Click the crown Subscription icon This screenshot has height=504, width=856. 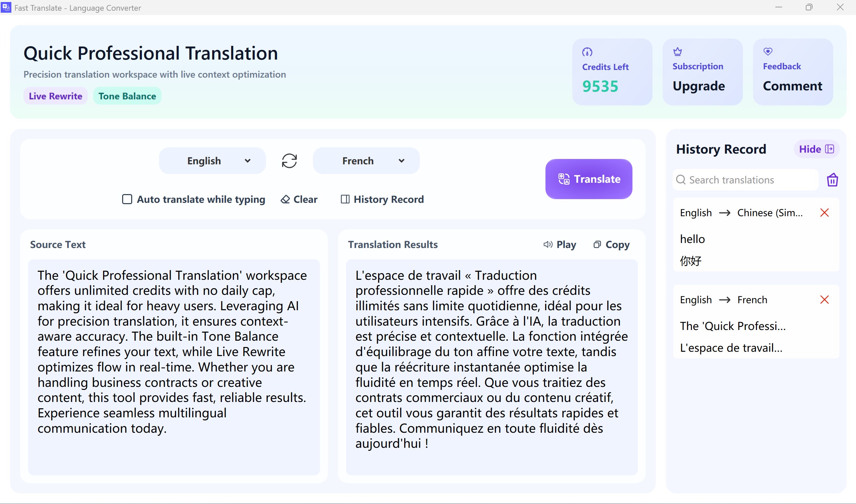pyautogui.click(x=677, y=52)
